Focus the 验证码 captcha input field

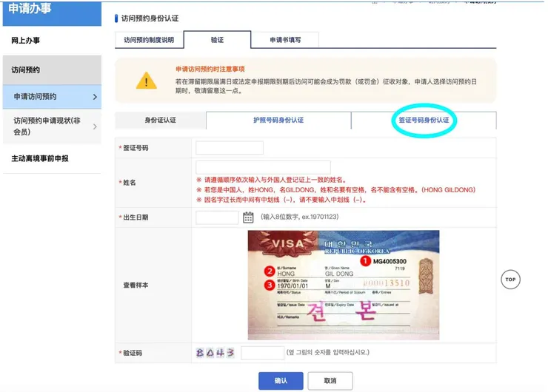pyautogui.click(x=262, y=353)
